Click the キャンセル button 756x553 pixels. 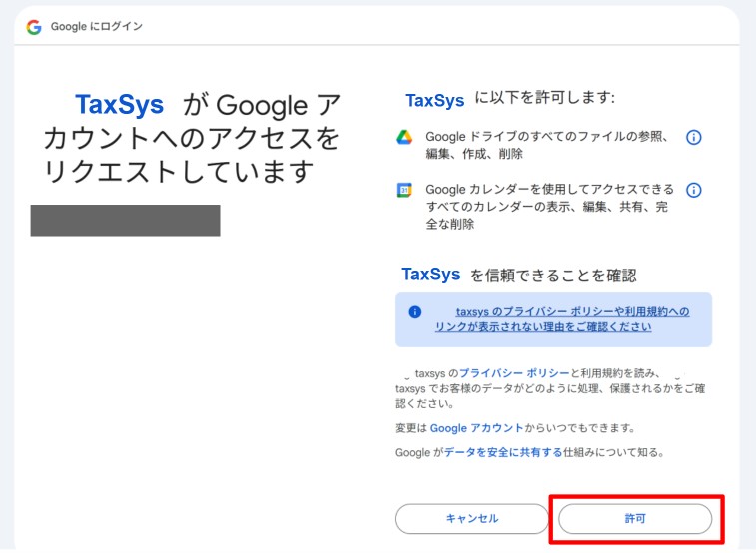point(472,519)
